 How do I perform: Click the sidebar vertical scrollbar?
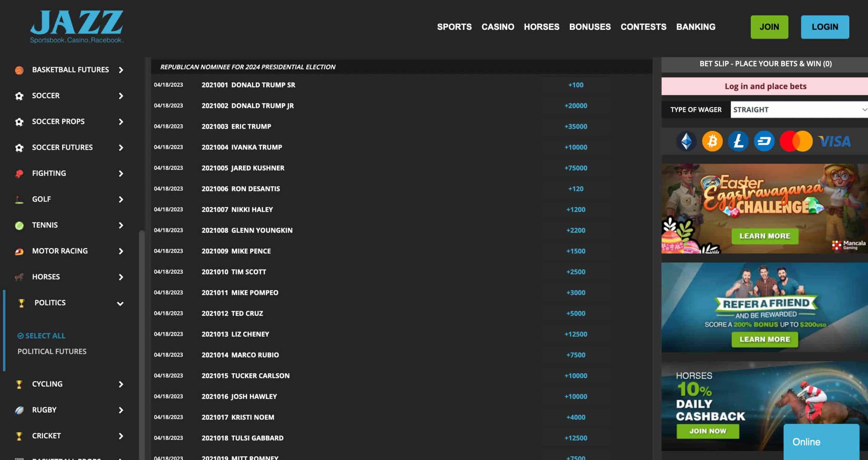(142, 345)
